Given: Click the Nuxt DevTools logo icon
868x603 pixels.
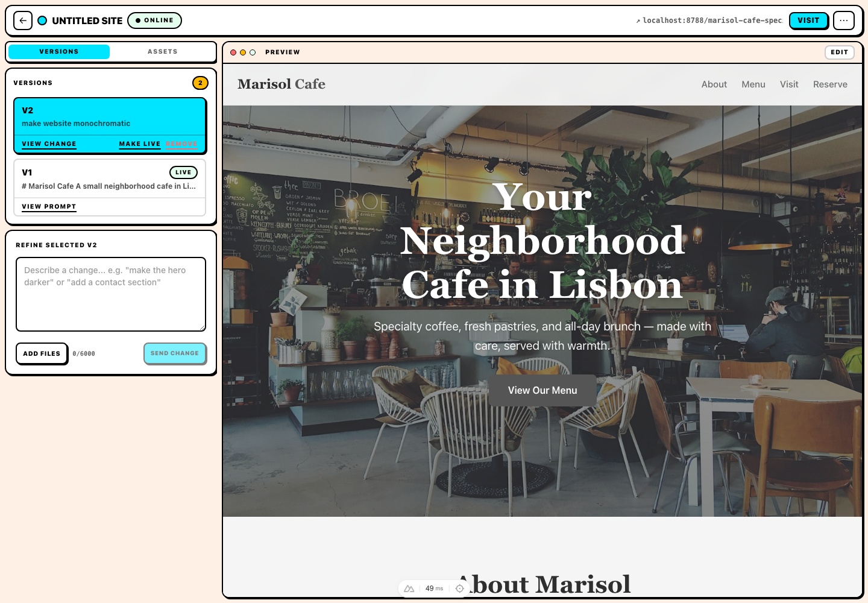Looking at the screenshot, I should click(x=409, y=589).
